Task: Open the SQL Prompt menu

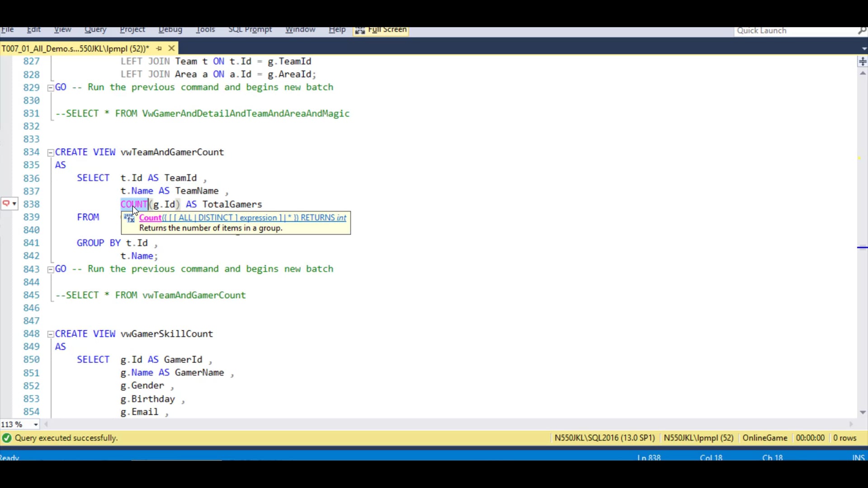Action: tap(250, 30)
